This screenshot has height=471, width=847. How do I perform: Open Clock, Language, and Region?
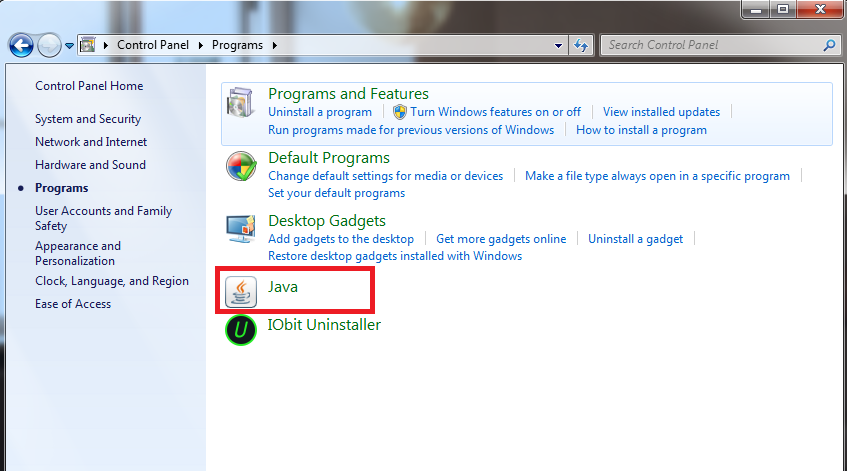[x=112, y=281]
